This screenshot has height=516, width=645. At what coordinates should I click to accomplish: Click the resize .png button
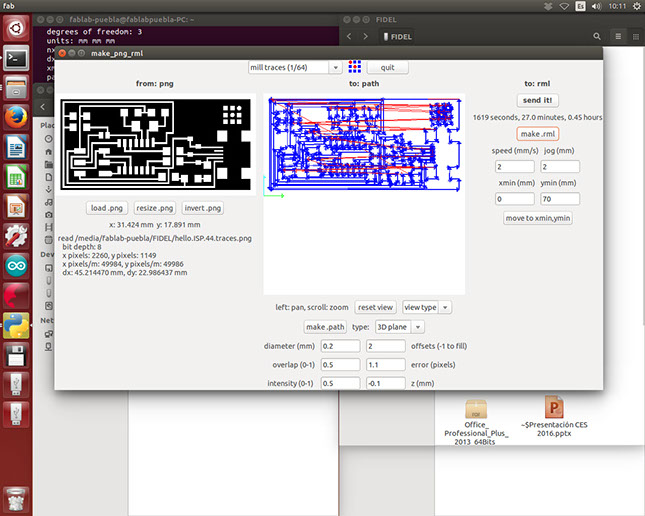pyautogui.click(x=155, y=208)
